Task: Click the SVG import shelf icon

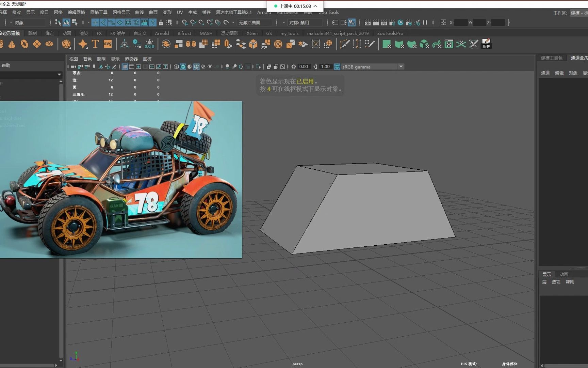Action: pyautogui.click(x=108, y=44)
